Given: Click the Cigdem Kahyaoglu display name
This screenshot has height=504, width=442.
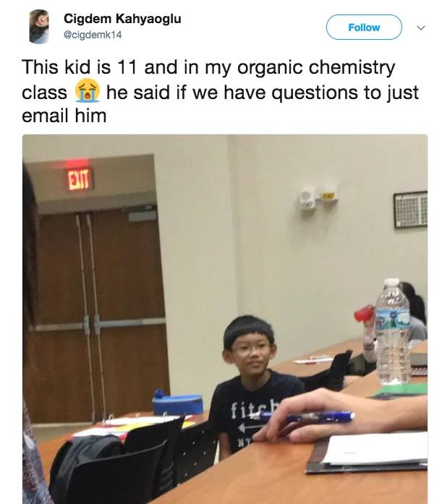Looking at the screenshot, I should point(122,19).
